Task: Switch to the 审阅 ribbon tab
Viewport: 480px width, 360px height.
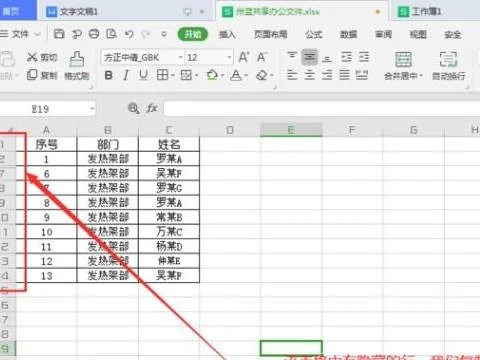Action: point(383,34)
